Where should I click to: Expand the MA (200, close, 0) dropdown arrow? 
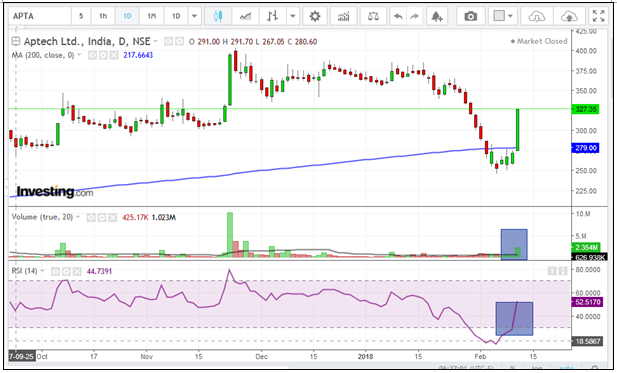point(79,55)
